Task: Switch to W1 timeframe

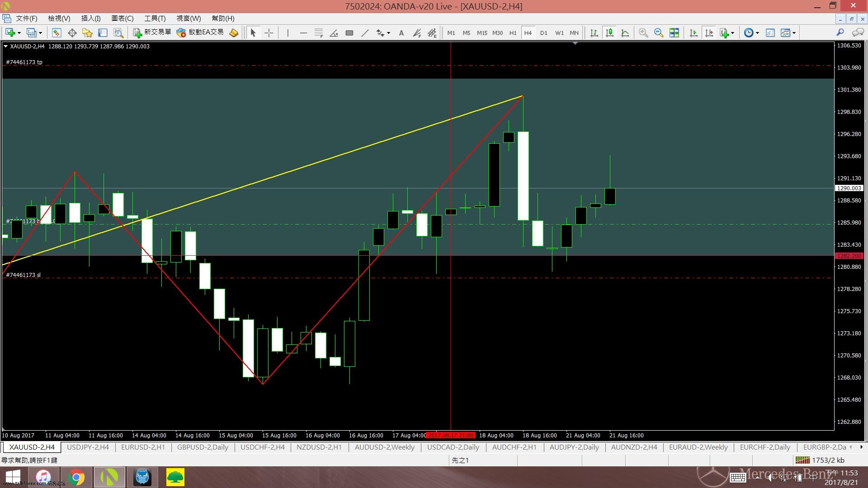Action: (559, 33)
